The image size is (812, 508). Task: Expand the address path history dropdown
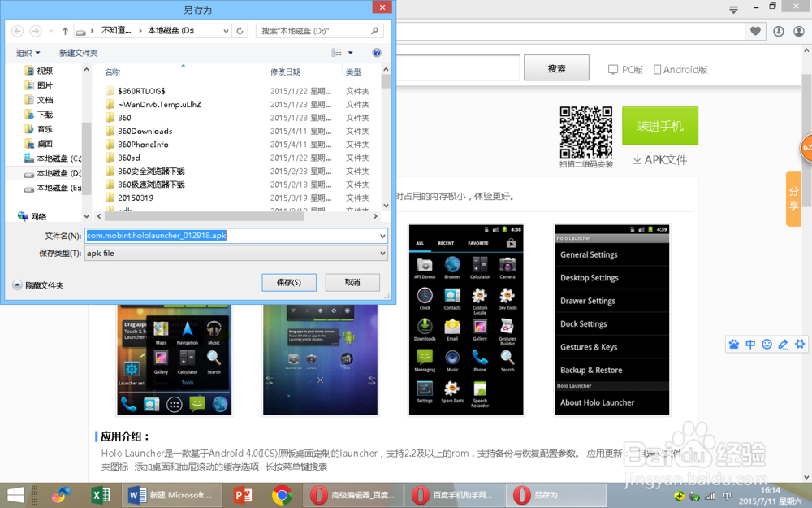226,31
